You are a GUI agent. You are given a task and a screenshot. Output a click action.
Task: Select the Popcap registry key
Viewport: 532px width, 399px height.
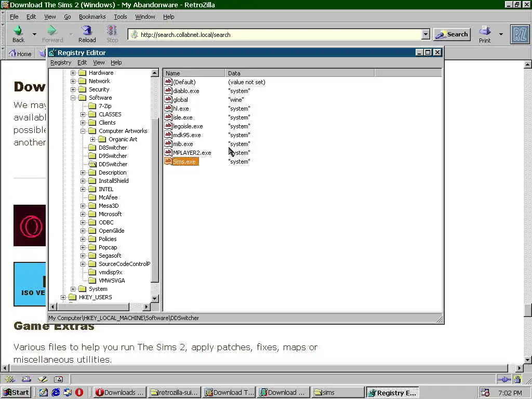point(108,247)
